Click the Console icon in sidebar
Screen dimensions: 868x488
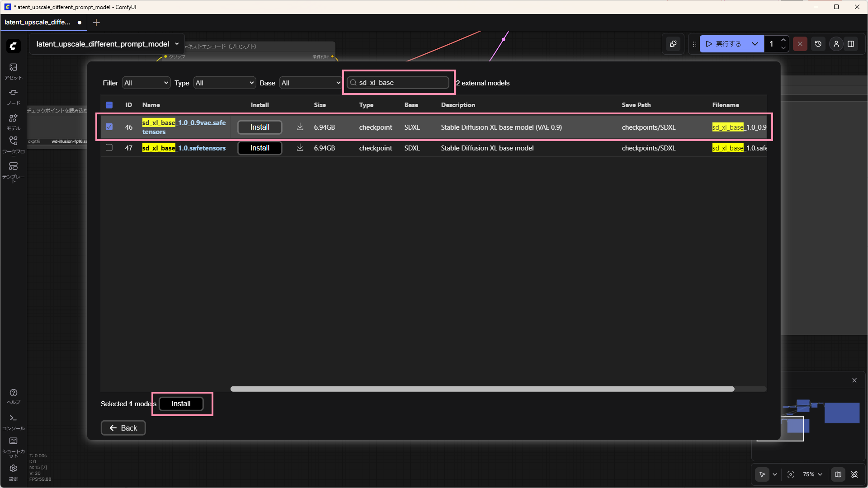pos(13,418)
